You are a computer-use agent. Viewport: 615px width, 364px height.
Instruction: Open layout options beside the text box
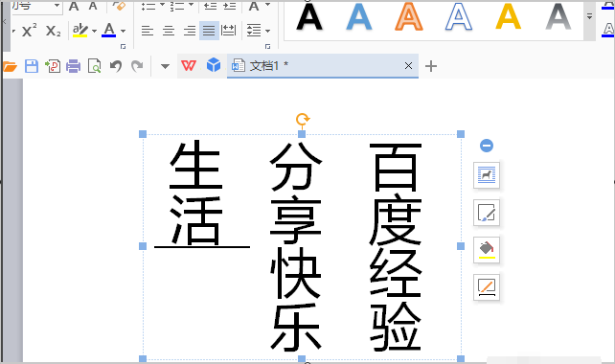487,175
